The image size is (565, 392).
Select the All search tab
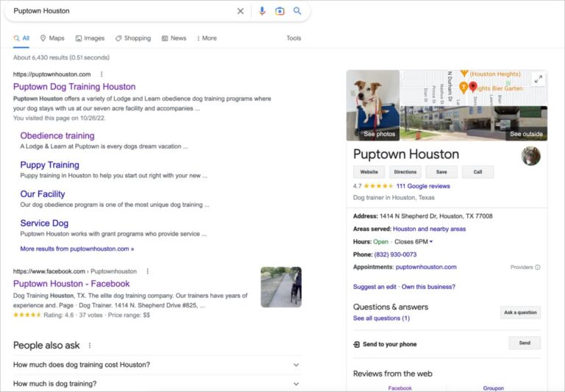(21, 38)
